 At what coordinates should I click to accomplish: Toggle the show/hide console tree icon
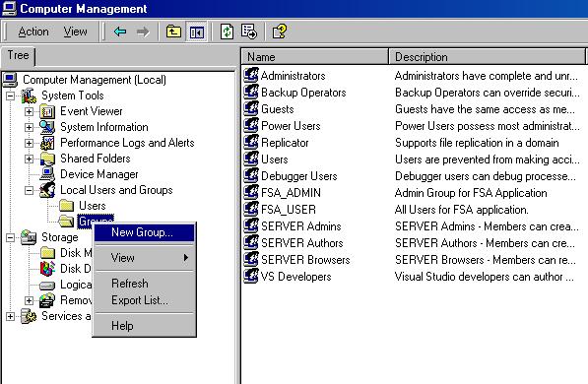197,32
